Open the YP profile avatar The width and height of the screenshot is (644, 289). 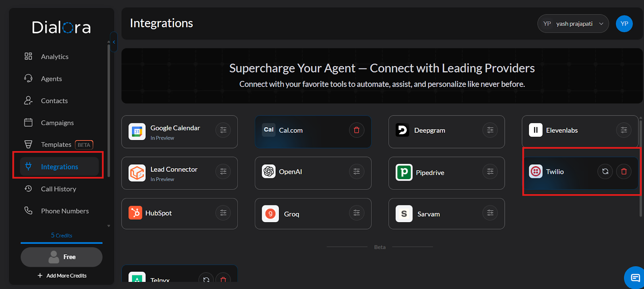[624, 24]
